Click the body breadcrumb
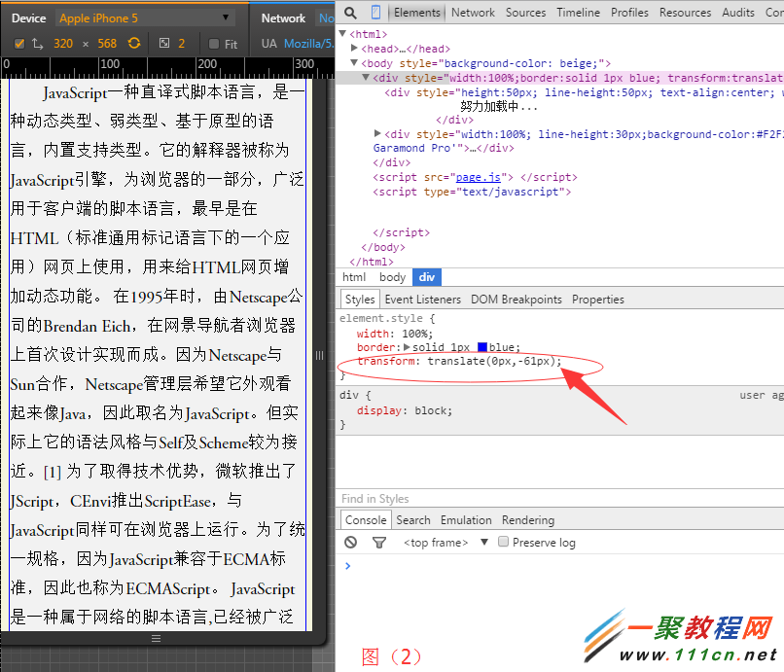 tap(393, 277)
